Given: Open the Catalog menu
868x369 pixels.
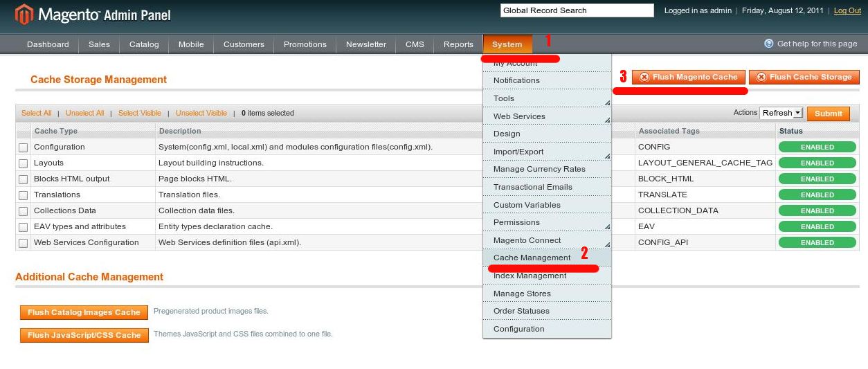Looking at the screenshot, I should (x=144, y=44).
